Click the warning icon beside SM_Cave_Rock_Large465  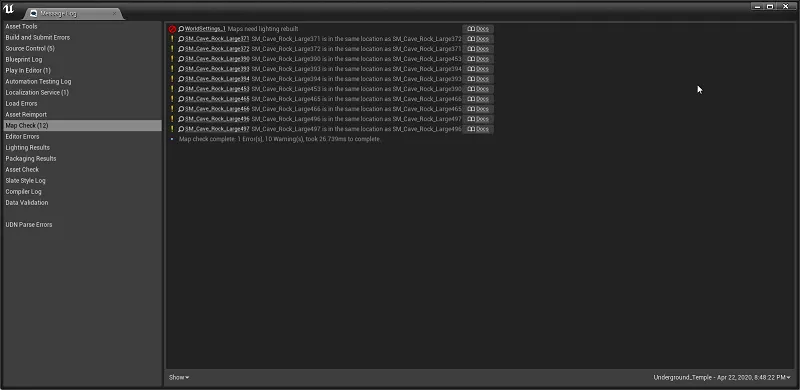coord(172,99)
